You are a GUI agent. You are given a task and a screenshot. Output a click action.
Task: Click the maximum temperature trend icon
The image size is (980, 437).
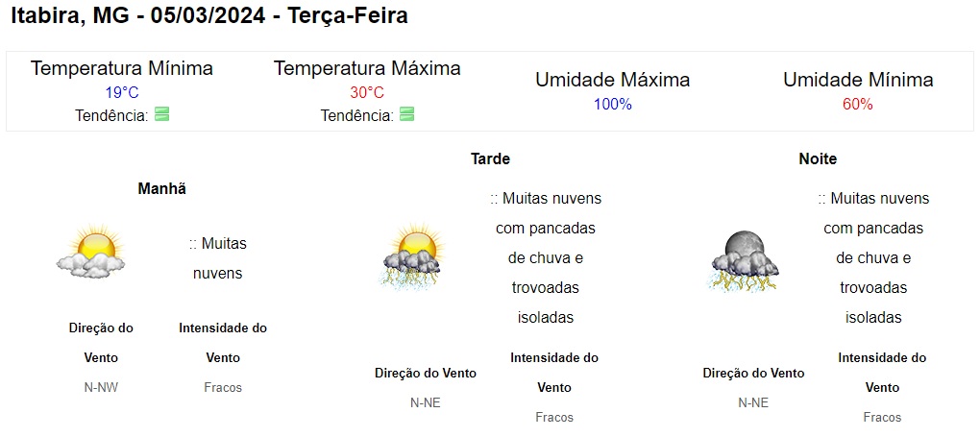click(407, 115)
